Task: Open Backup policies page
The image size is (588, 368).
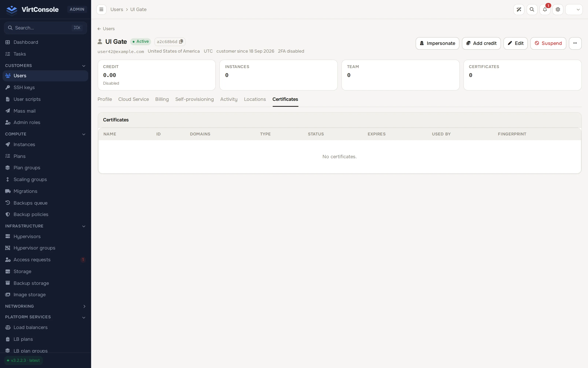Action: (x=45, y=214)
